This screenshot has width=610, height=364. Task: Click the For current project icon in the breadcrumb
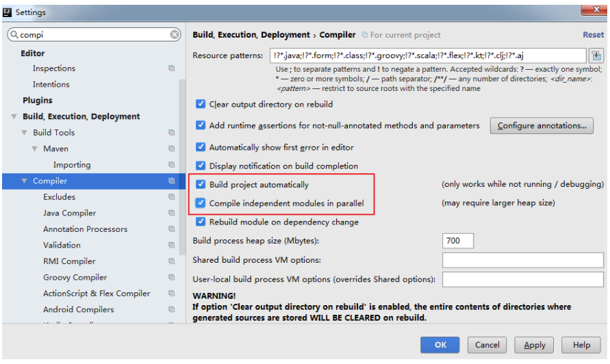click(364, 35)
